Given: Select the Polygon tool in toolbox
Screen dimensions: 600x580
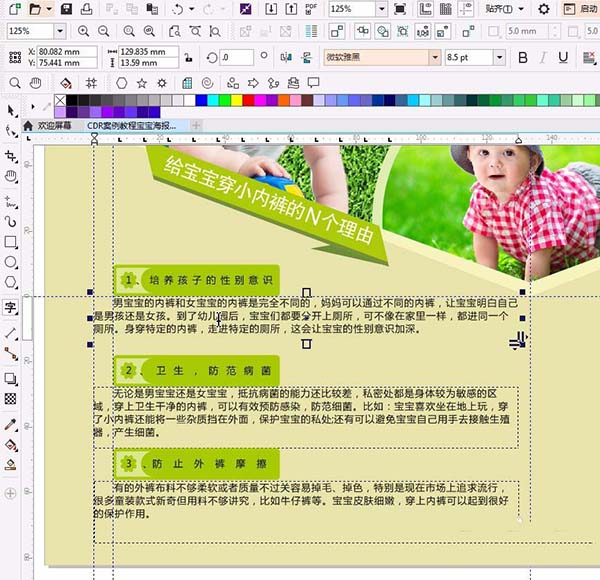Looking at the screenshot, I should 11,282.
